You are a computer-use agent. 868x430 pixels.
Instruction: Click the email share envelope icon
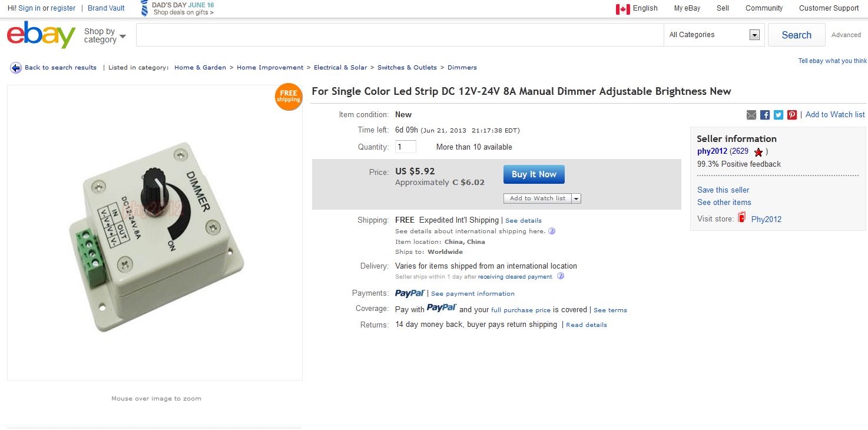[x=751, y=115]
